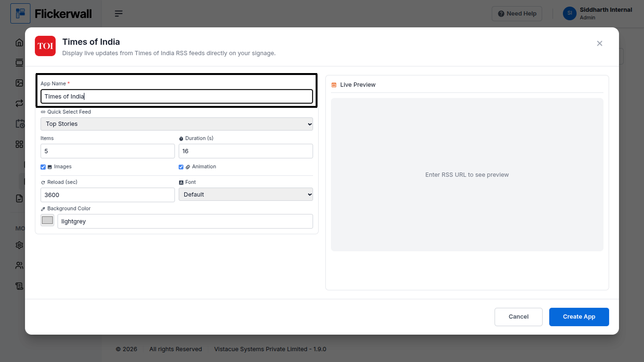Click the Live Preview header icon
The height and width of the screenshot is (362, 644).
[334, 85]
